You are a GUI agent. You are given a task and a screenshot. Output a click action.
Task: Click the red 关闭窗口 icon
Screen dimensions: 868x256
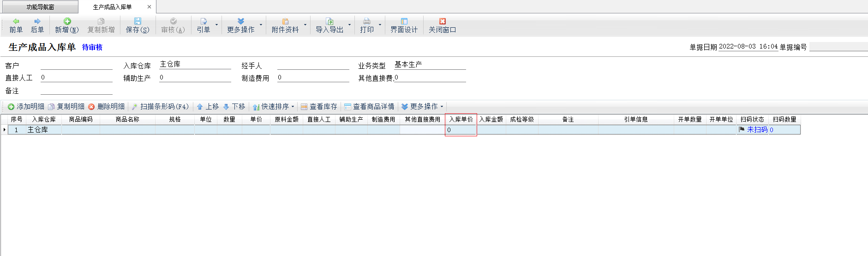[442, 21]
